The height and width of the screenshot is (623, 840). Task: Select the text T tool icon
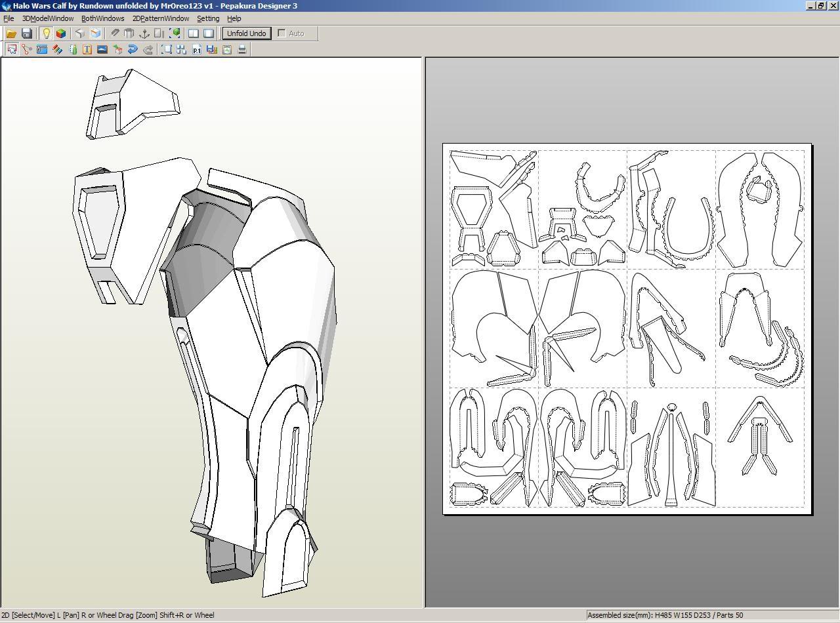[x=87, y=49]
